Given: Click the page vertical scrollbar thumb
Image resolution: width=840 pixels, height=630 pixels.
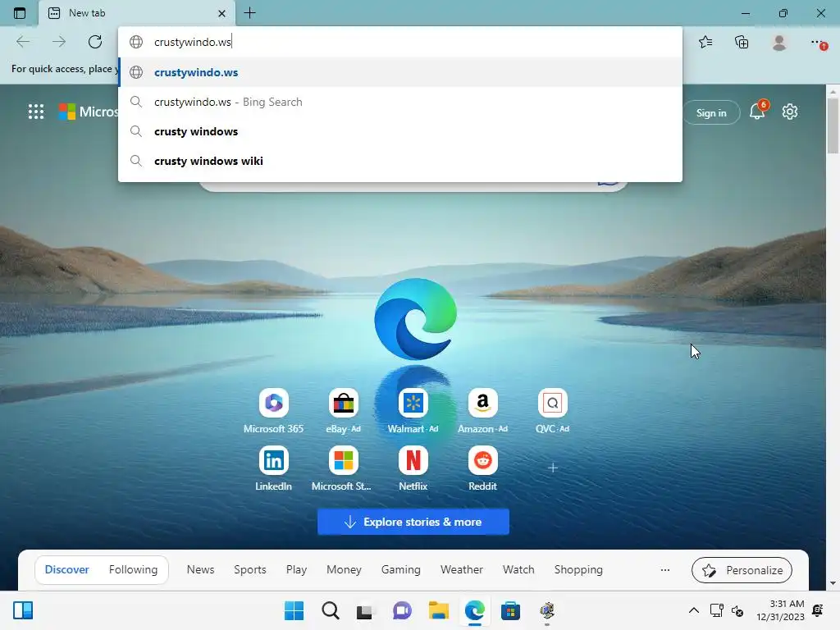Looking at the screenshot, I should point(833,126).
